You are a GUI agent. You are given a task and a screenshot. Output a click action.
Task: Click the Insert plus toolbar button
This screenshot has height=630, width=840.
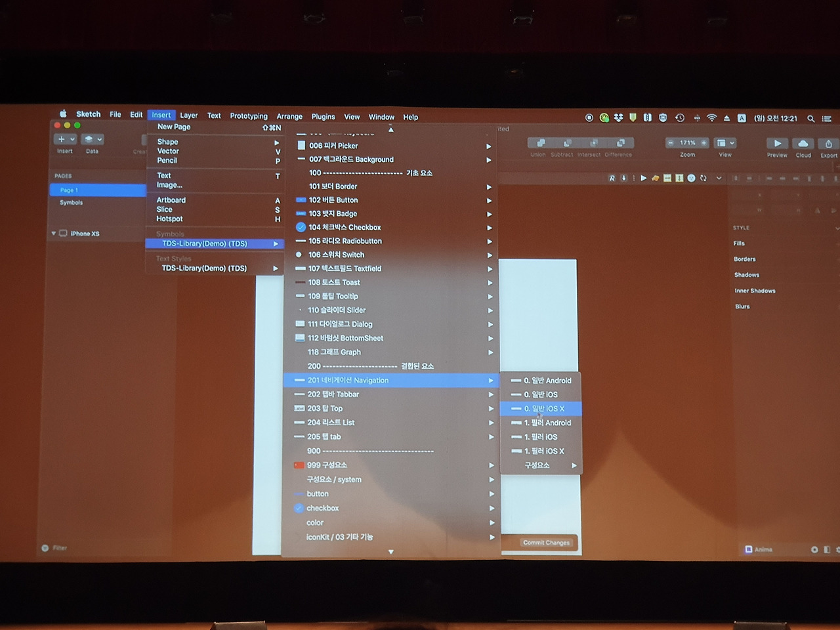[x=61, y=139]
